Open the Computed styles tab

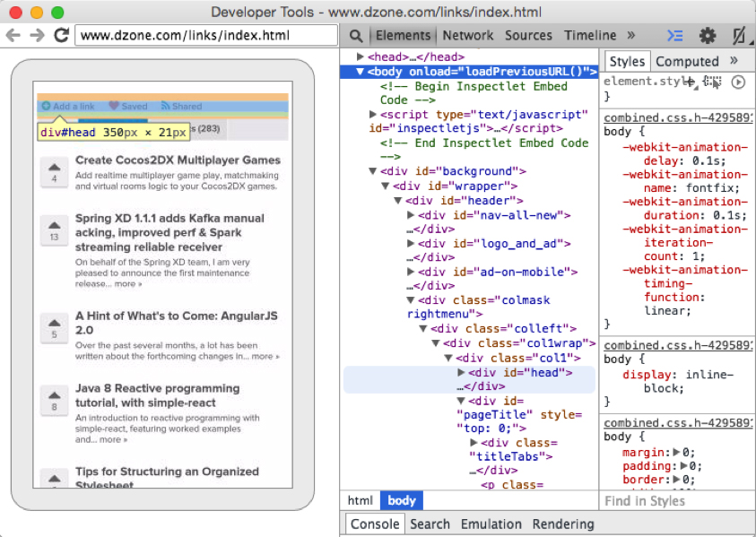[x=687, y=61]
